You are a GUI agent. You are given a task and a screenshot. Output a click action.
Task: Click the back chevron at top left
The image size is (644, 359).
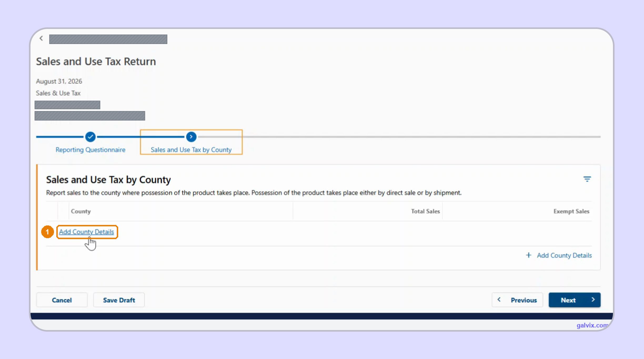(41, 38)
